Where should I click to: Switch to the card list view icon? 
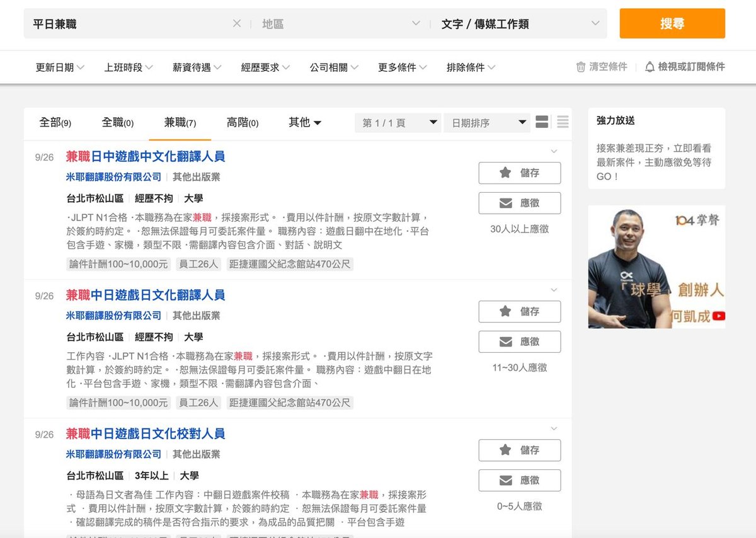(542, 122)
